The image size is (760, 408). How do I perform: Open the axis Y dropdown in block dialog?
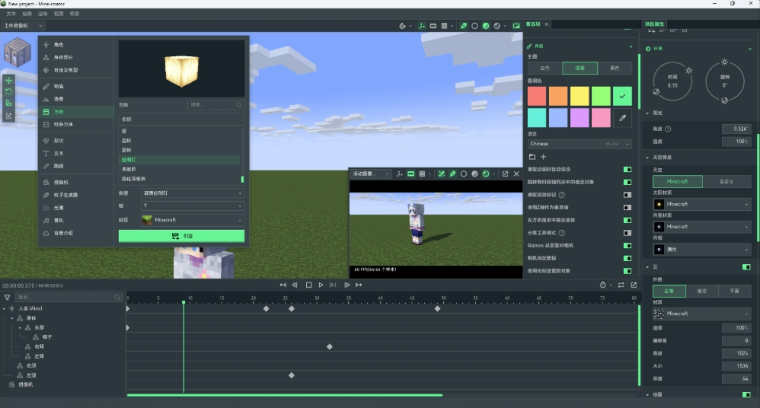point(192,205)
